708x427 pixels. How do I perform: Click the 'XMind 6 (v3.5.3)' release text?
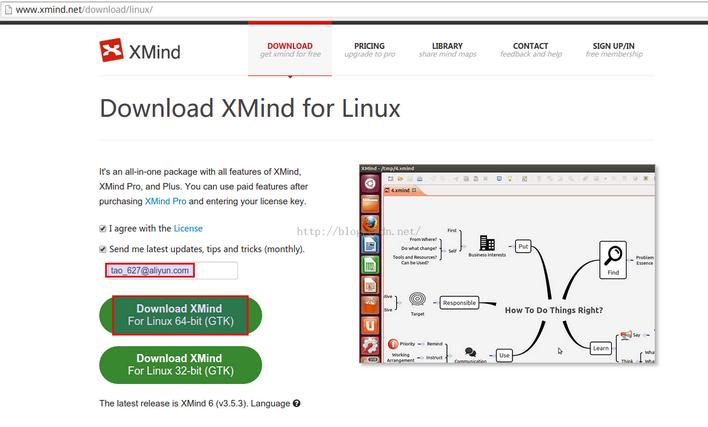(x=214, y=404)
